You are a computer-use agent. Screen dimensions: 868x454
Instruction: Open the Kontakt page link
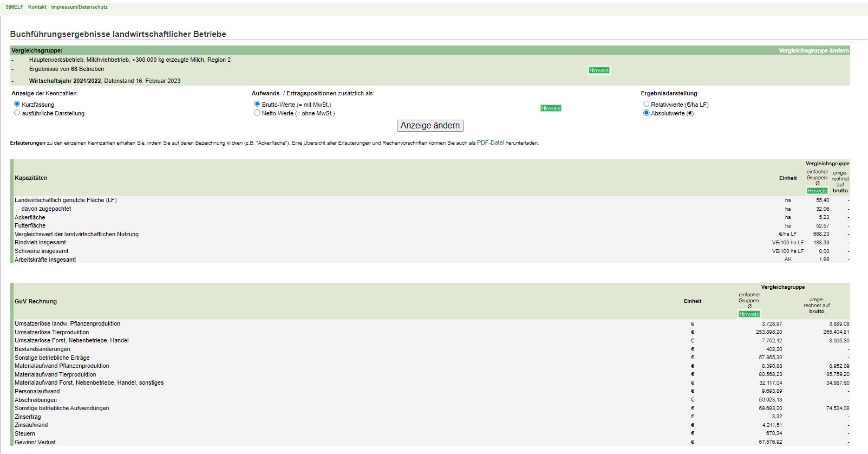[x=37, y=7]
